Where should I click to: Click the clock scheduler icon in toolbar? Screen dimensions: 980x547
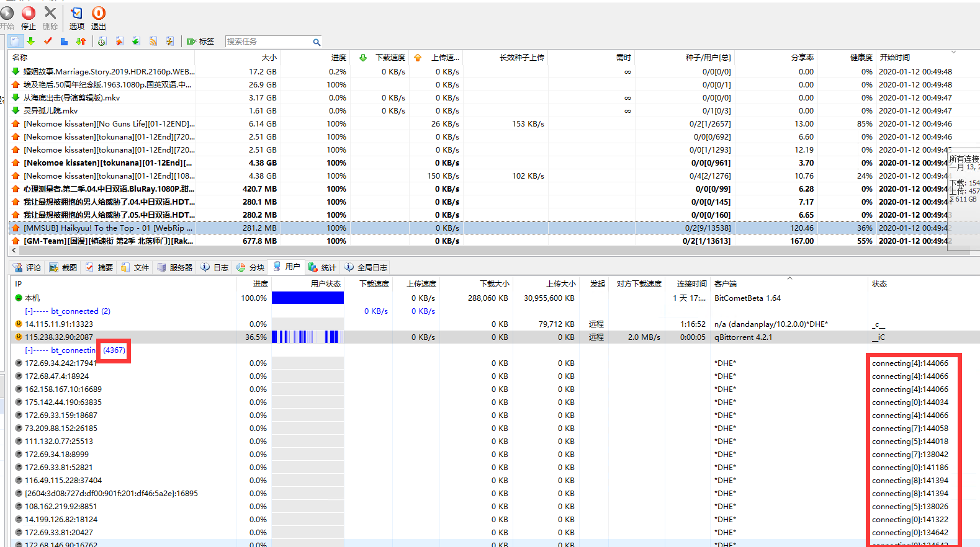(102, 42)
